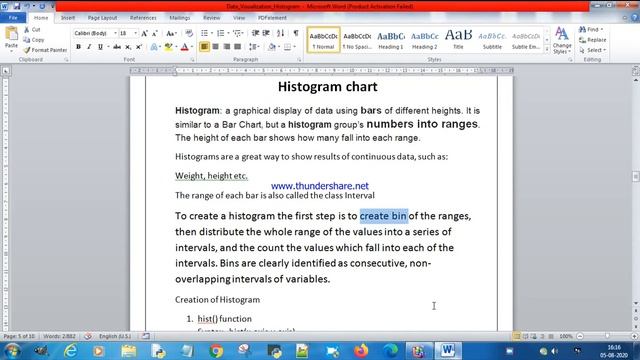The height and width of the screenshot is (360, 640).
Task: Click the Copy command
Action: tap(33, 40)
